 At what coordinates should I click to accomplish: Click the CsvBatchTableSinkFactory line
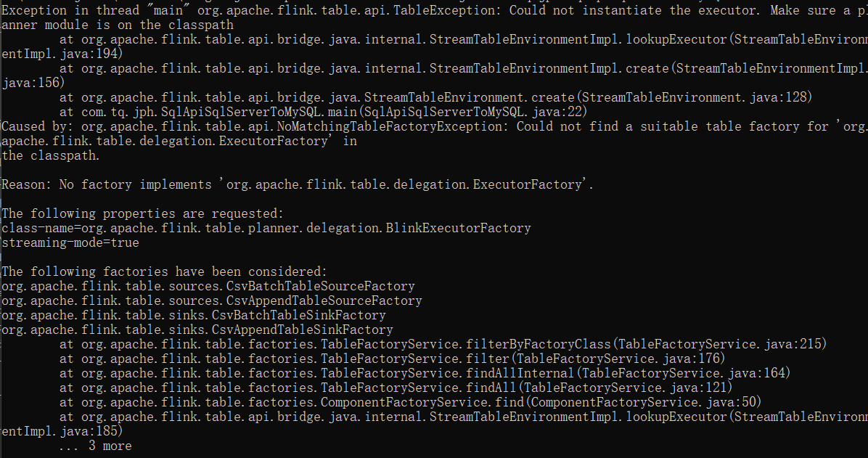pos(193,314)
